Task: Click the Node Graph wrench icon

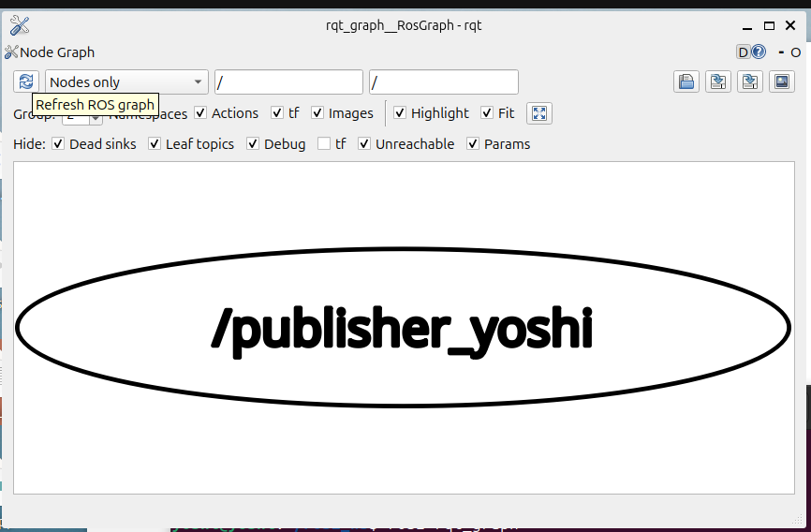Action: point(11,52)
